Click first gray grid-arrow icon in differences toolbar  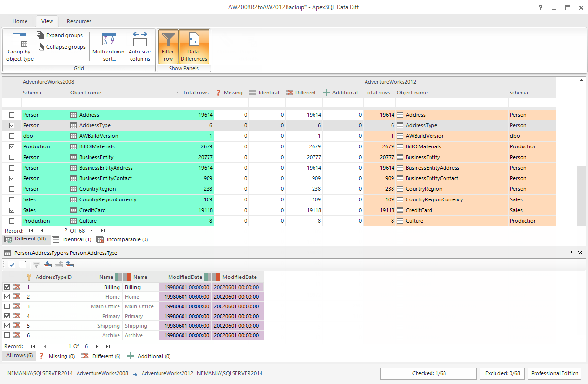(x=37, y=264)
